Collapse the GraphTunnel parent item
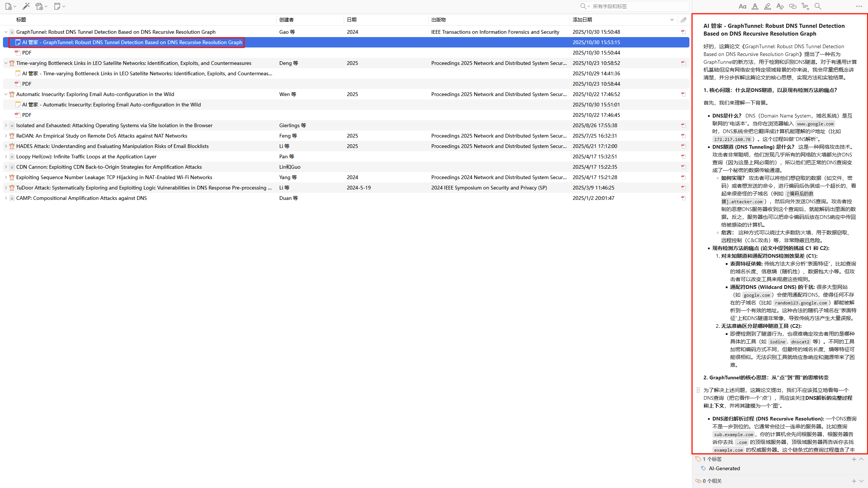This screenshot has width=868, height=488. click(x=6, y=32)
